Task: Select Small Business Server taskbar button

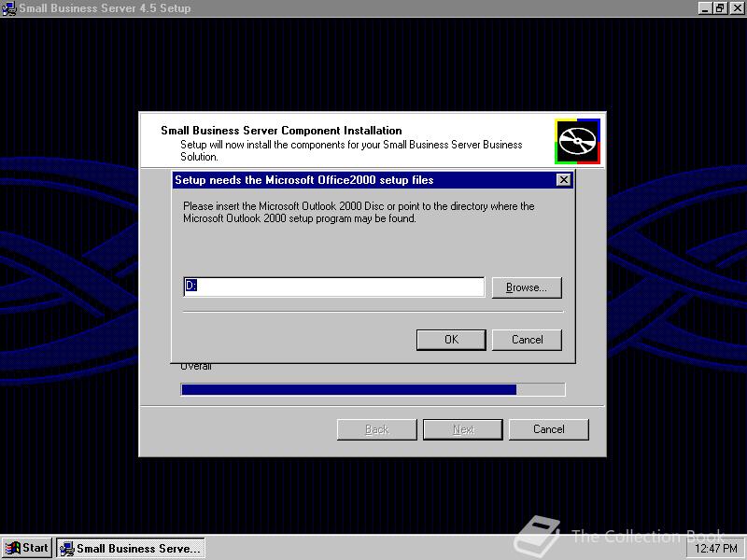Action: click(131, 548)
